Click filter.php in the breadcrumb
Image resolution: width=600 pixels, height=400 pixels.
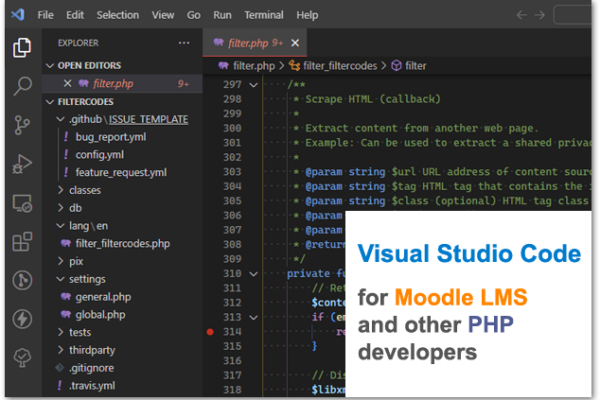tap(254, 66)
